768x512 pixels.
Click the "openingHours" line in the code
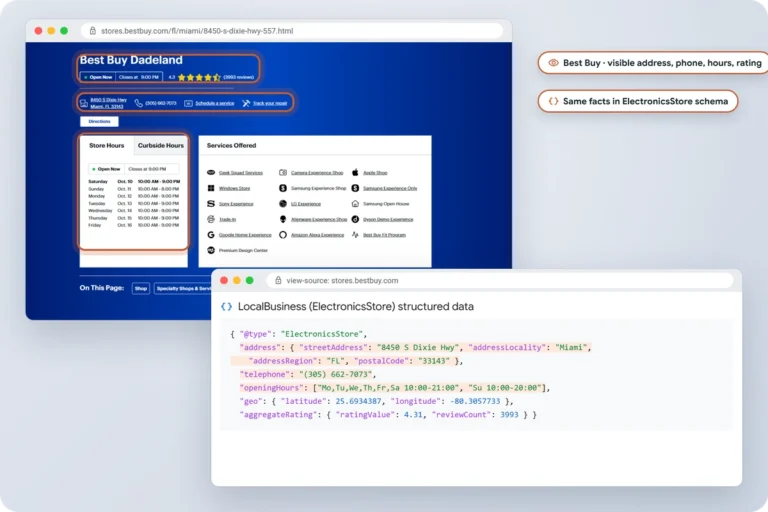pyautogui.click(x=394, y=388)
